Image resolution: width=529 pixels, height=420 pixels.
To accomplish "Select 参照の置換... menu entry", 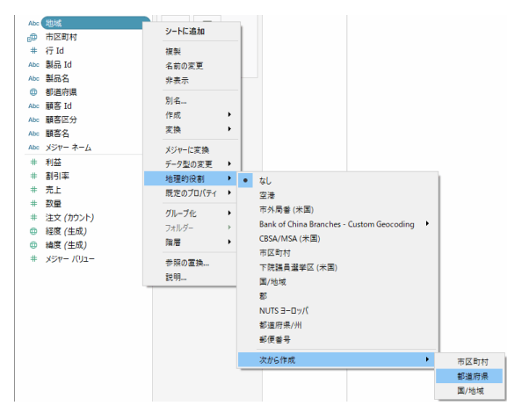I will coord(187,263).
